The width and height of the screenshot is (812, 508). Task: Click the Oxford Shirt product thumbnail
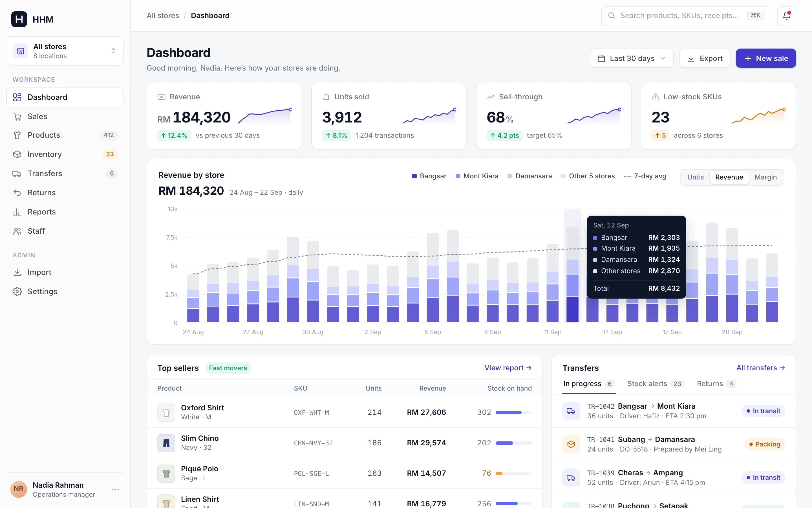[166, 412]
